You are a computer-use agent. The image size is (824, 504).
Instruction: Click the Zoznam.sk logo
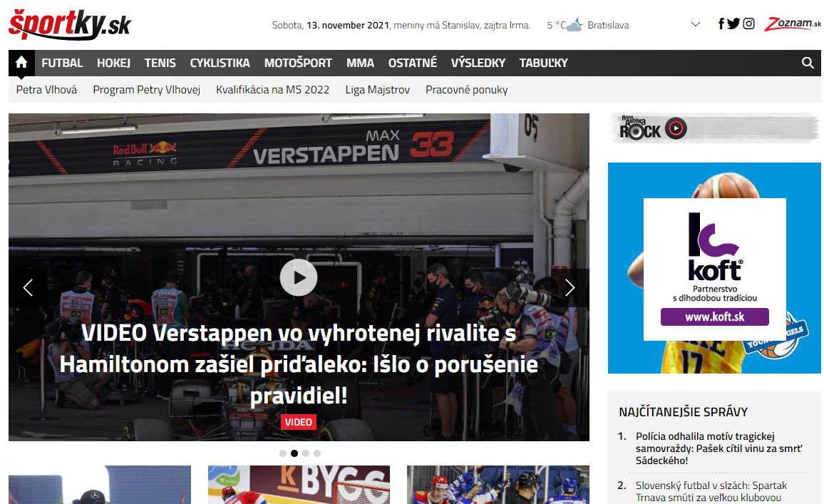[x=792, y=24]
